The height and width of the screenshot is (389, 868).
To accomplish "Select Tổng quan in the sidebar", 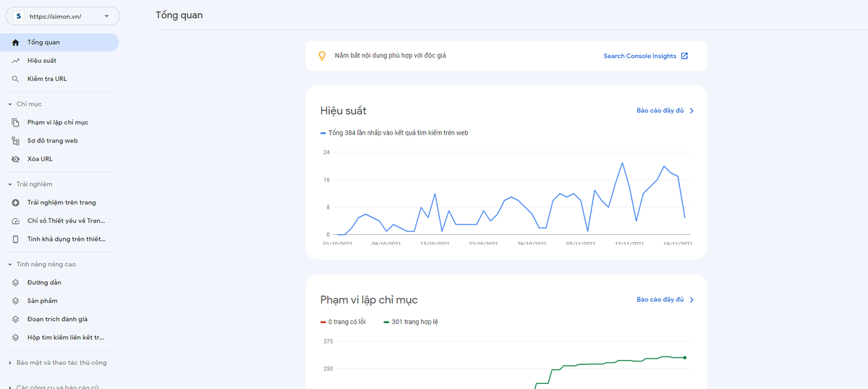I will (59, 43).
